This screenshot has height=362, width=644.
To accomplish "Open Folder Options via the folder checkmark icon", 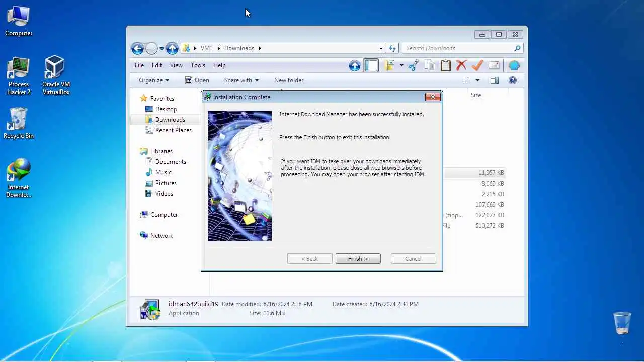I will (389, 65).
